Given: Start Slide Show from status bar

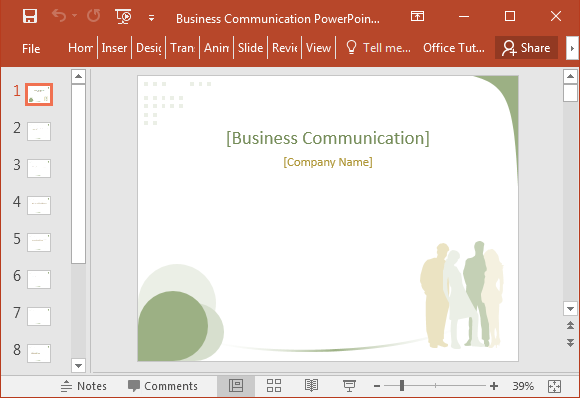Looking at the screenshot, I should [349, 385].
